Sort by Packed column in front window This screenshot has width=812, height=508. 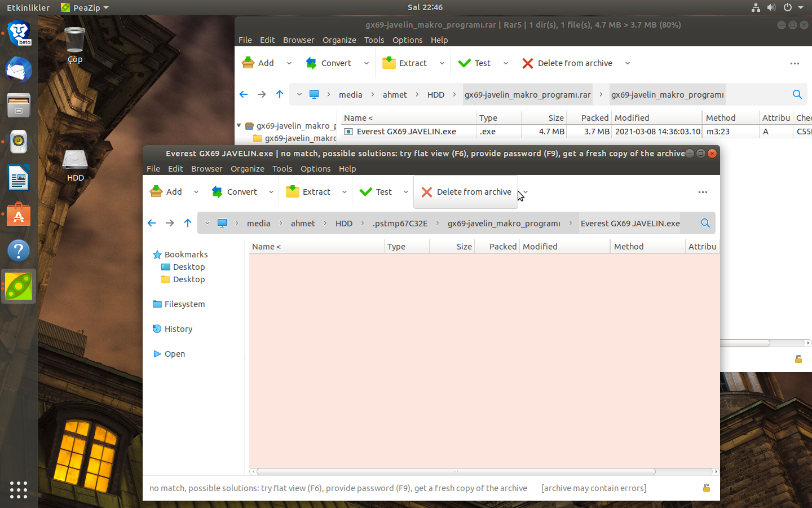pos(497,247)
